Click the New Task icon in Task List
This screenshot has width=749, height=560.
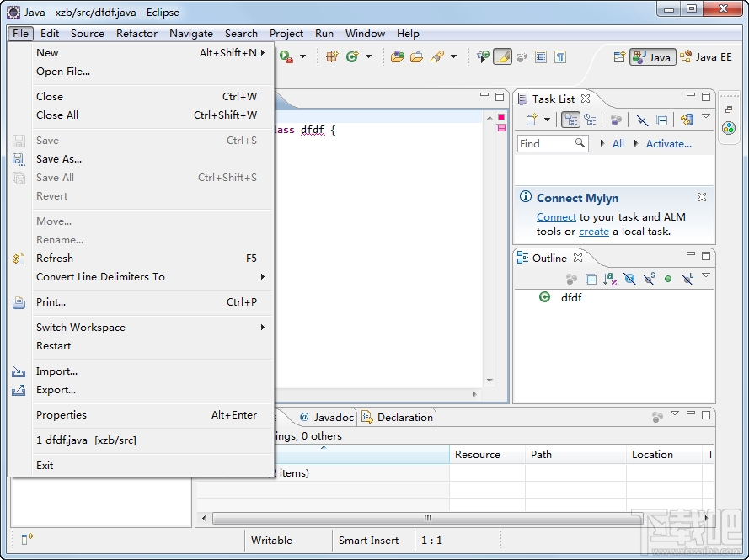(x=532, y=120)
